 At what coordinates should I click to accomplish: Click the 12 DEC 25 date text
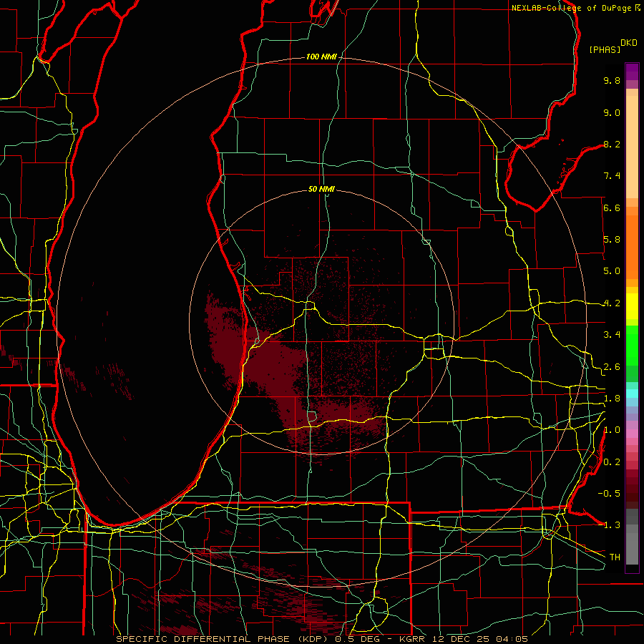462,639
